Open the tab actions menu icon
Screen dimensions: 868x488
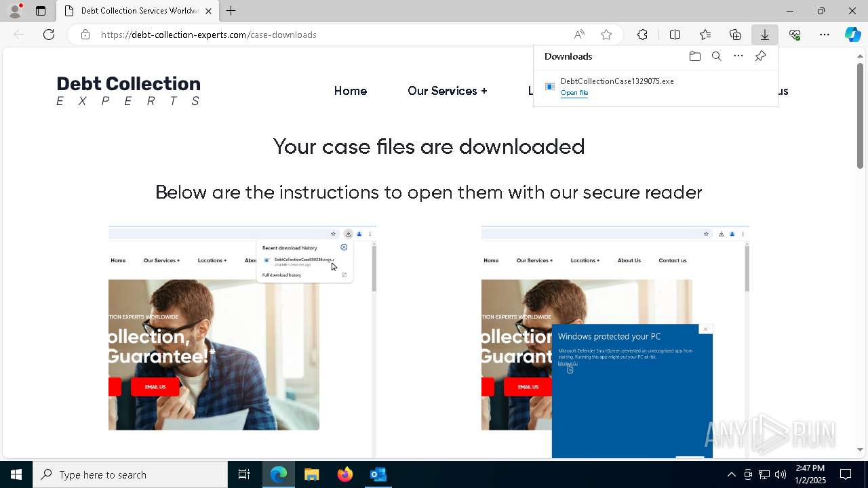pos(41,11)
